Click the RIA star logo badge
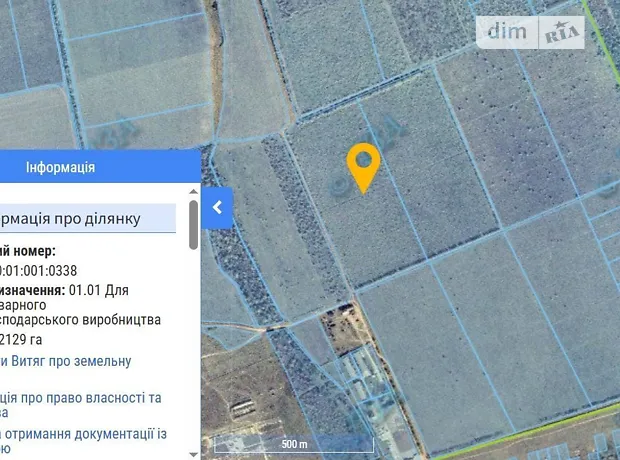This screenshot has width=620, height=460. pos(563,33)
